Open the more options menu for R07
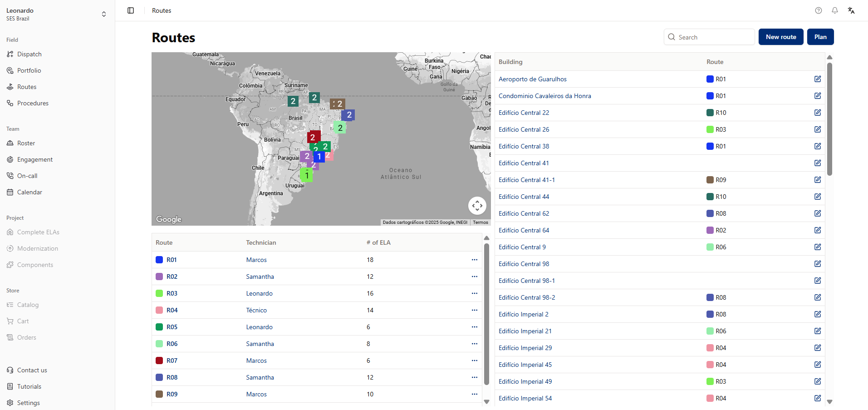Screen dimensions: 868x410 [x=474, y=361]
